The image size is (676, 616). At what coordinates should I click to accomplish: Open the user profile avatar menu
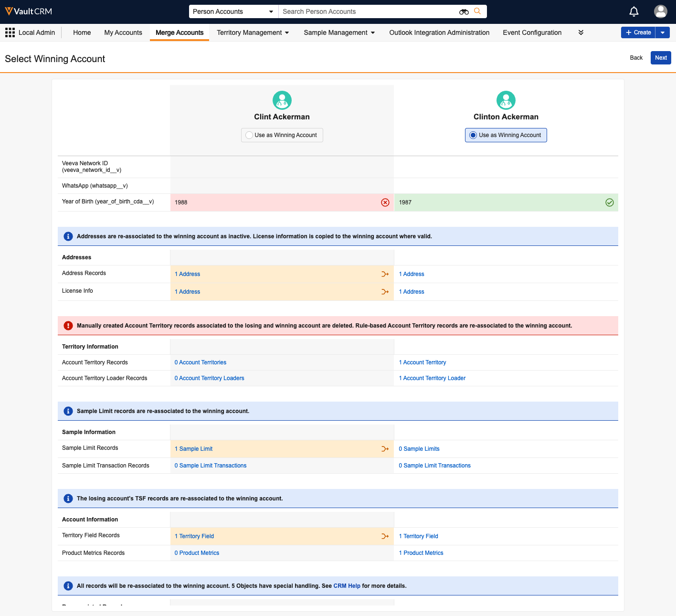coord(660,11)
